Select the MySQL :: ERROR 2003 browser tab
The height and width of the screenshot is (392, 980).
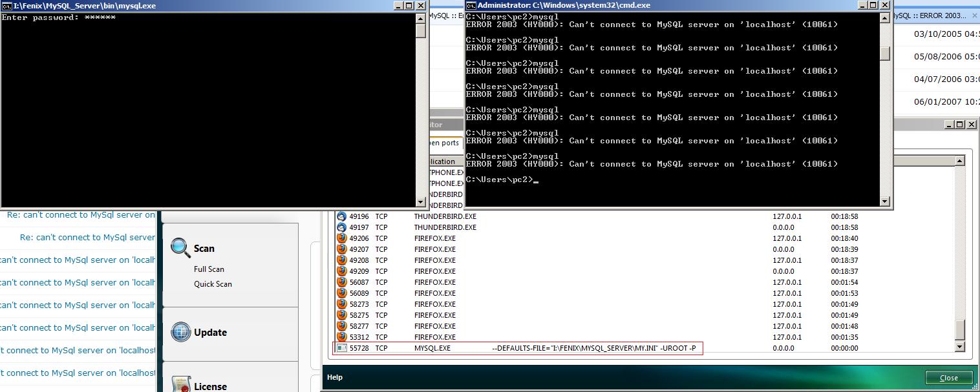pyautogui.click(x=928, y=15)
